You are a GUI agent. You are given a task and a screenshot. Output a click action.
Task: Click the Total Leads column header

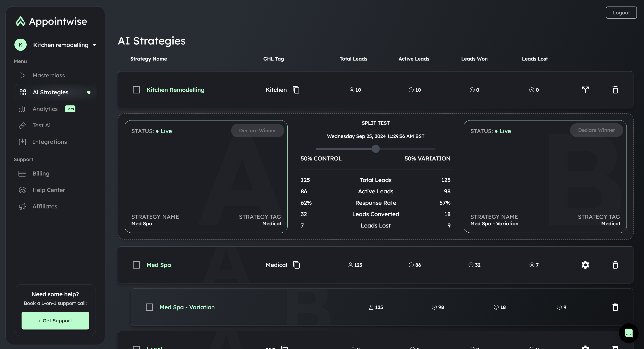[353, 59]
